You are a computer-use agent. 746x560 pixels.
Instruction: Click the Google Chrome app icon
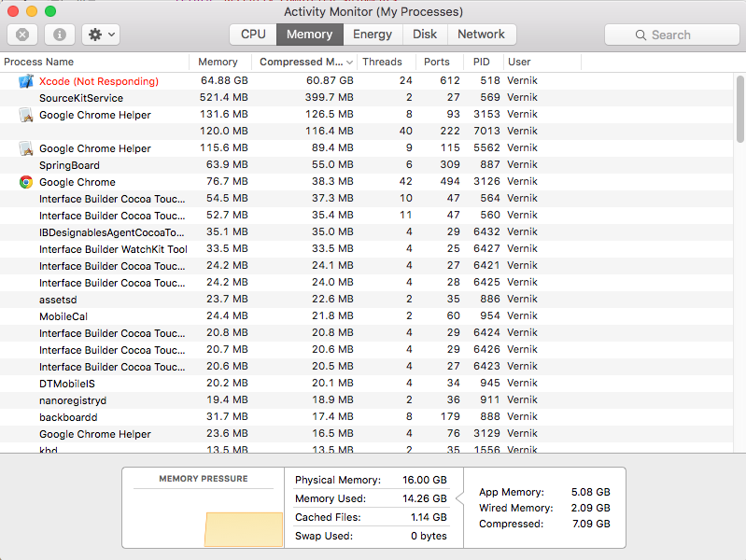tap(26, 182)
